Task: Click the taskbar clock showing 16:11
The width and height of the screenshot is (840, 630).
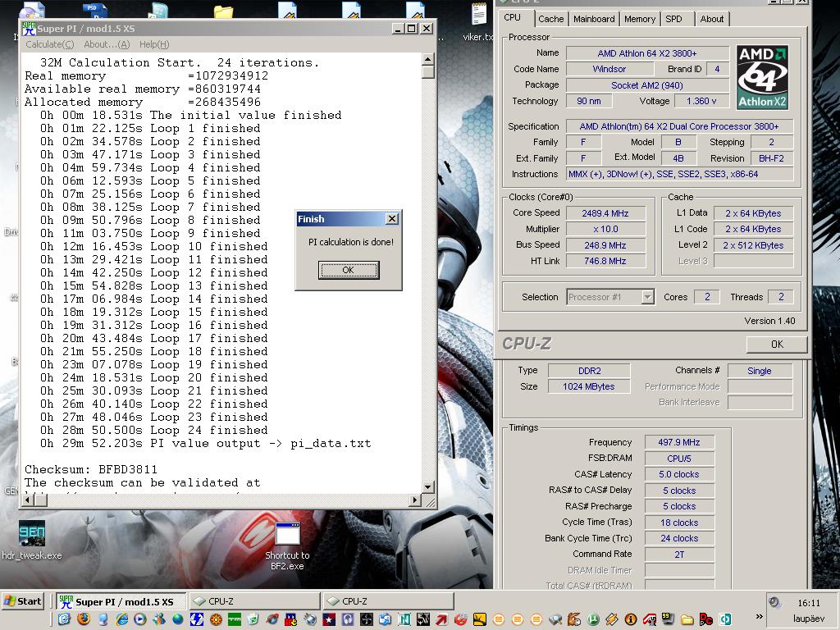Action: (x=808, y=603)
